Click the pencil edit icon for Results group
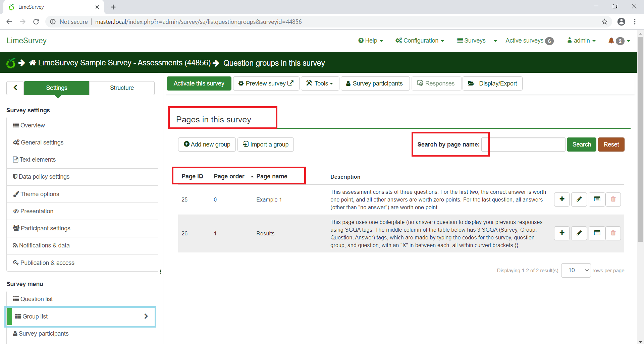 [x=579, y=233]
